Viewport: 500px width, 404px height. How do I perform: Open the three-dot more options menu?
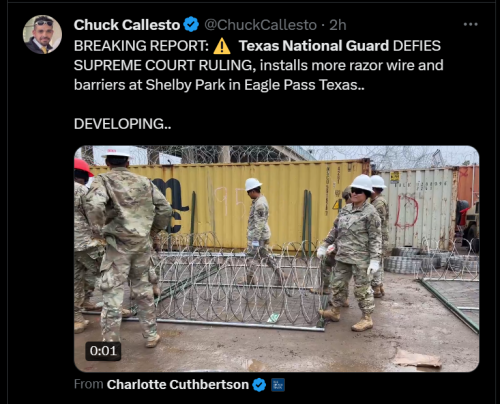470,24
